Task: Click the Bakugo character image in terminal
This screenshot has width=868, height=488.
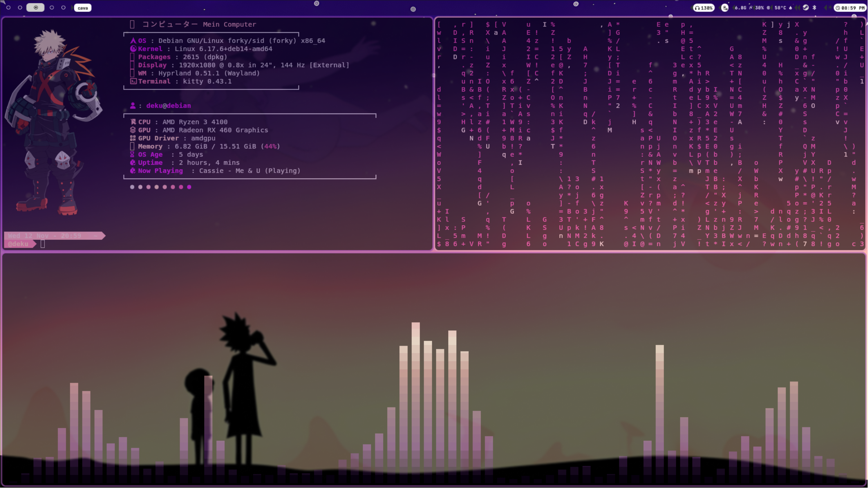Action: pos(54,123)
